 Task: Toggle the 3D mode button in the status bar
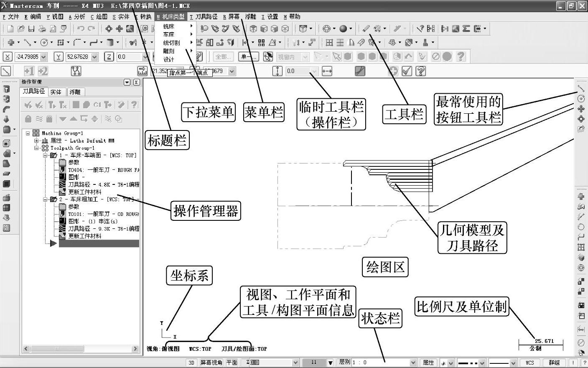(x=192, y=363)
